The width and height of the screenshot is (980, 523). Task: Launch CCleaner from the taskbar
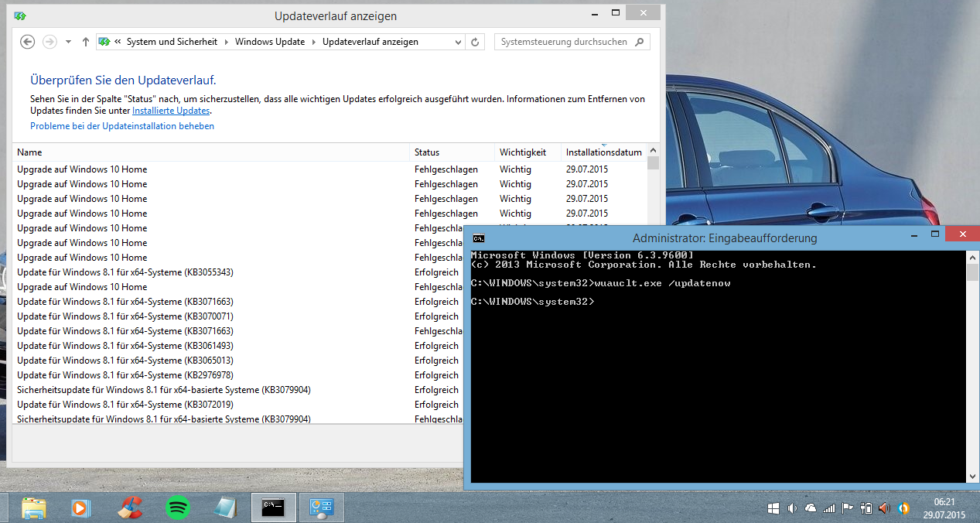[x=129, y=508]
